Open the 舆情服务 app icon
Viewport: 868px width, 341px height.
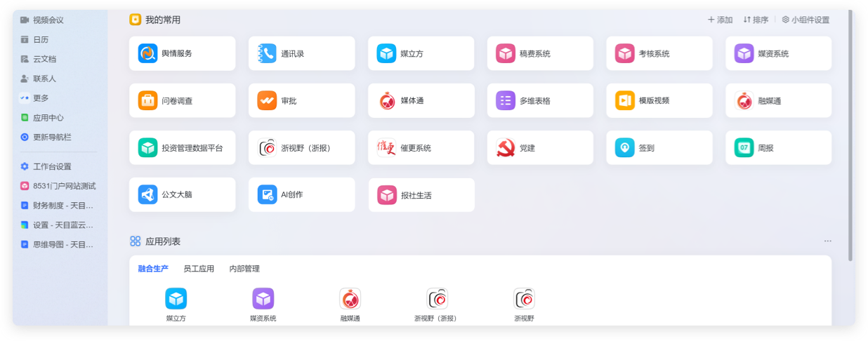click(148, 53)
